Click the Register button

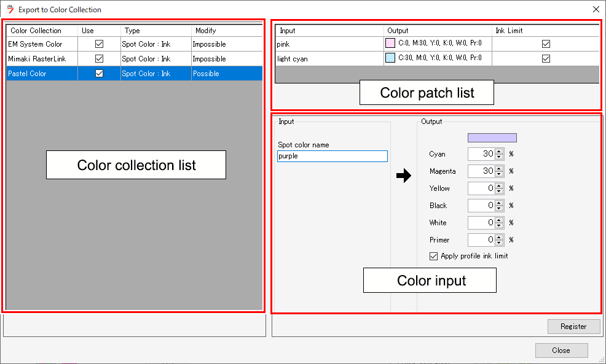(x=573, y=326)
